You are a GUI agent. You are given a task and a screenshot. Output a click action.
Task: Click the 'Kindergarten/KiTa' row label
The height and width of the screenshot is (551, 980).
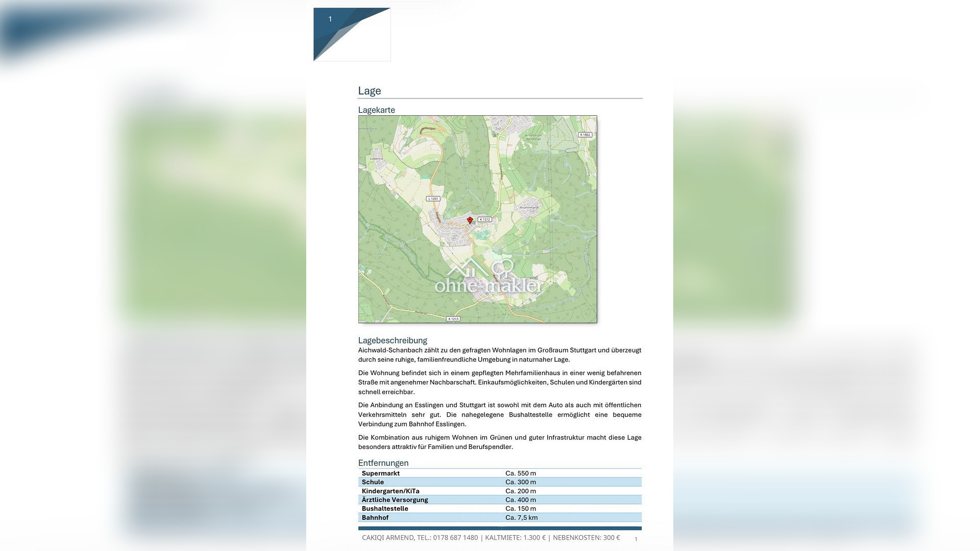click(x=390, y=491)
